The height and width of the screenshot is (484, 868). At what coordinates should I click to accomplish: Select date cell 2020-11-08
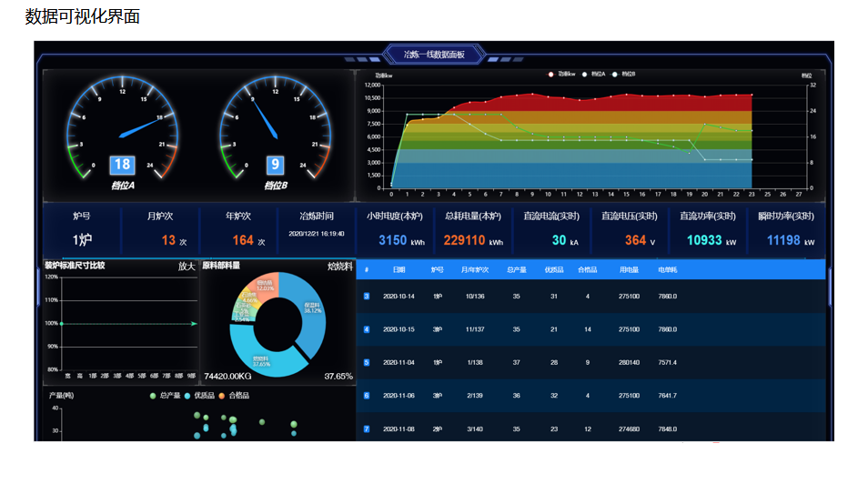pyautogui.click(x=399, y=429)
